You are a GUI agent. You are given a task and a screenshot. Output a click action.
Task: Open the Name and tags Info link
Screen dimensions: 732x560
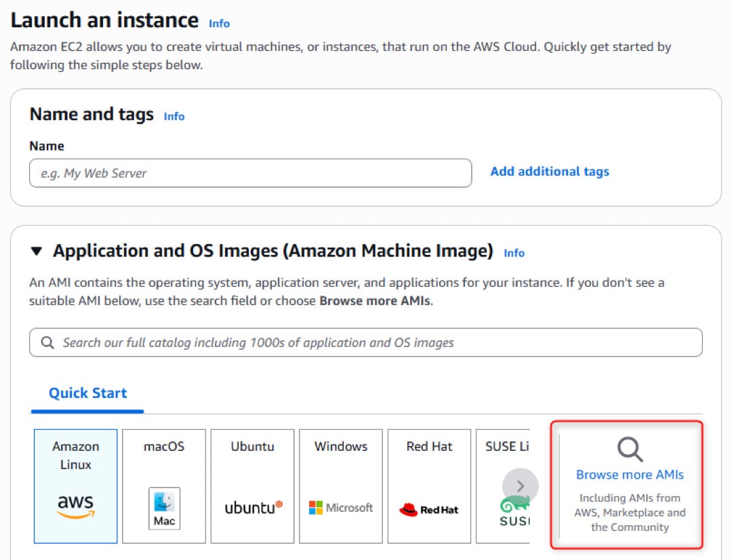174,116
